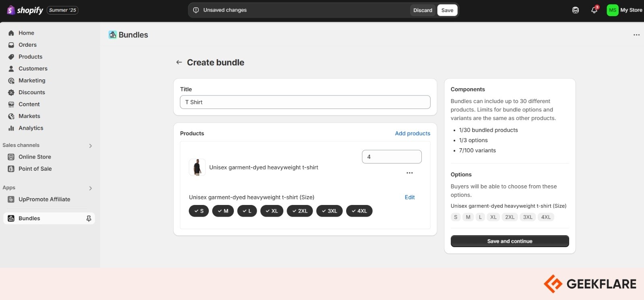Click the S tag in Options panel

pyautogui.click(x=456, y=217)
